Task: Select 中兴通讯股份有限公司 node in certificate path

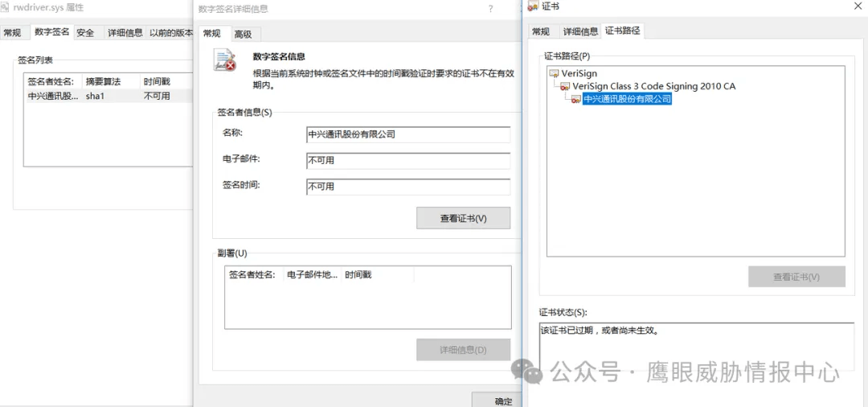Action: (x=627, y=99)
